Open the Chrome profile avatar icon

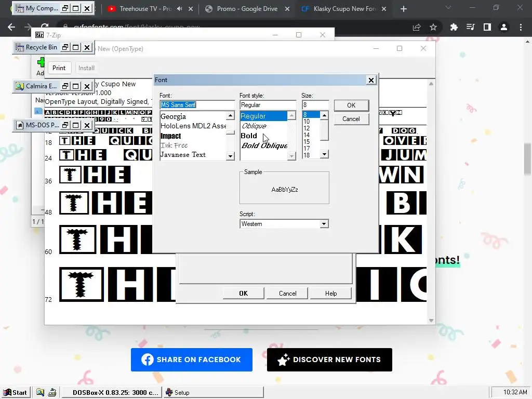(504, 27)
